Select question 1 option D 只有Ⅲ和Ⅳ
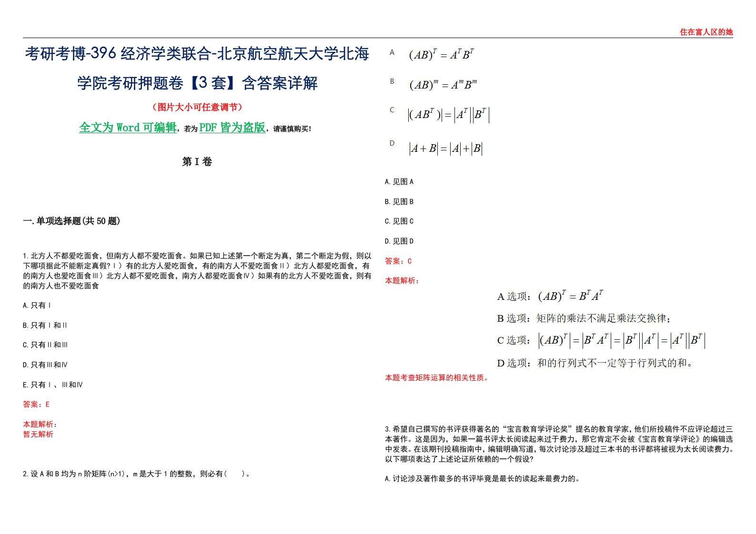This screenshot has height=534, width=756. tap(45, 365)
